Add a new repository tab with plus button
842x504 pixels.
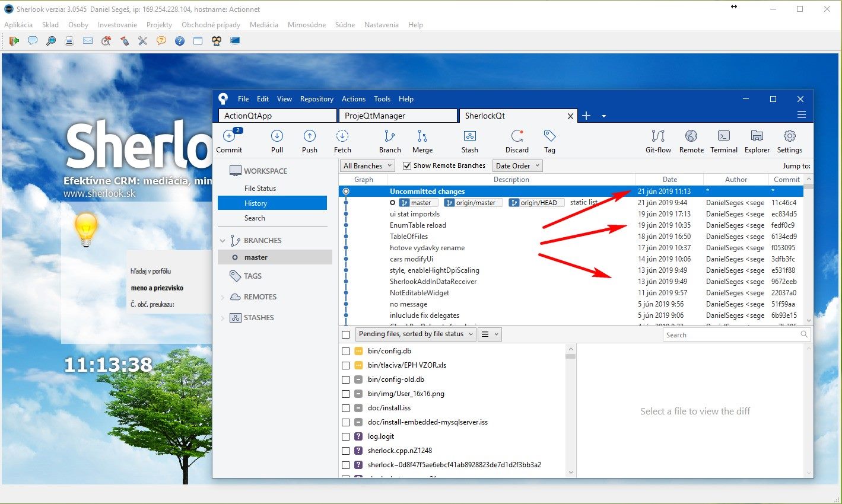click(x=586, y=116)
